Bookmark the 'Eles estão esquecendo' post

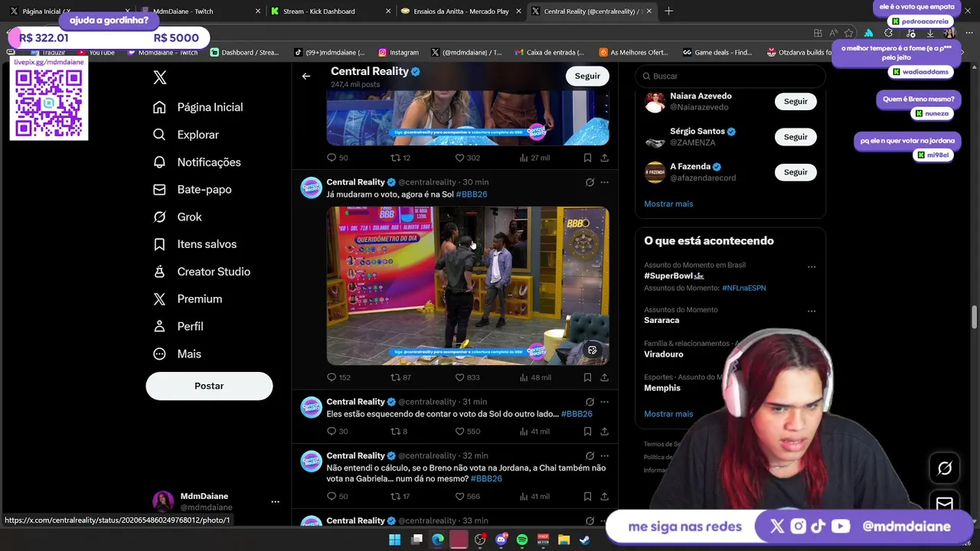click(587, 431)
